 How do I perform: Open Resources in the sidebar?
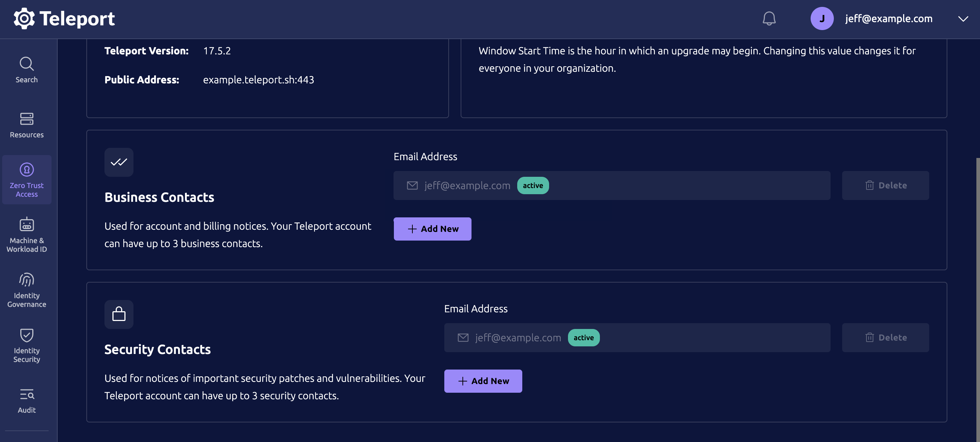[x=26, y=125]
